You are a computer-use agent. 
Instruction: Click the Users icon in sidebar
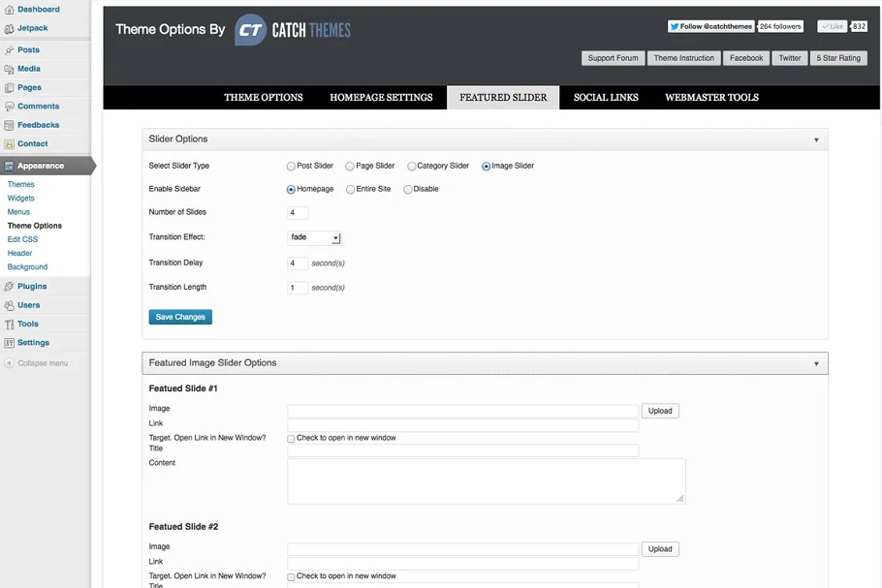click(x=9, y=305)
